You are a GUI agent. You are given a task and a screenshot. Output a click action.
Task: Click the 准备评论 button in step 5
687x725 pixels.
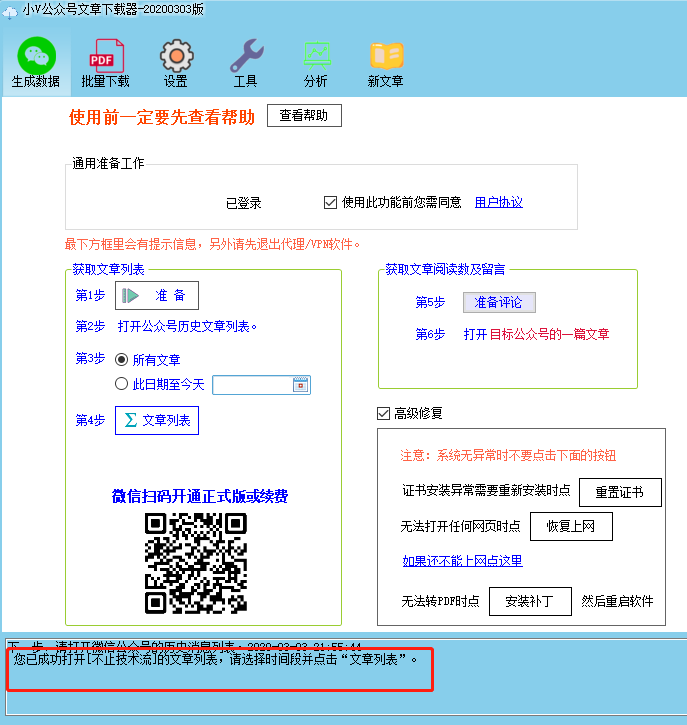click(499, 302)
